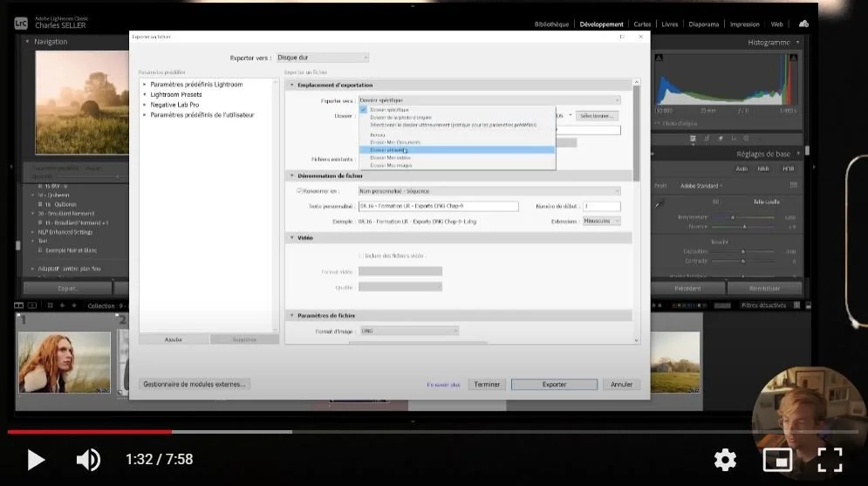Collapse the Dénomination de fichier section
The image size is (868, 486).
click(292, 175)
